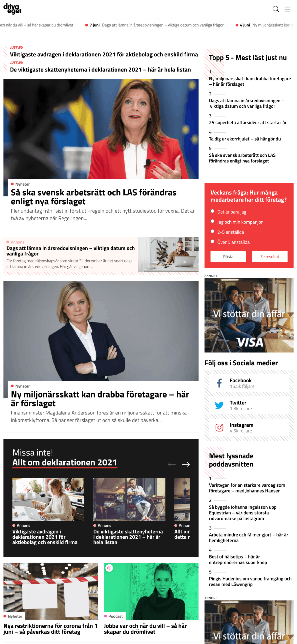The height and width of the screenshot is (644, 297).
Task: Click the podcast icon on green thumbnail
Action: [x=109, y=568]
